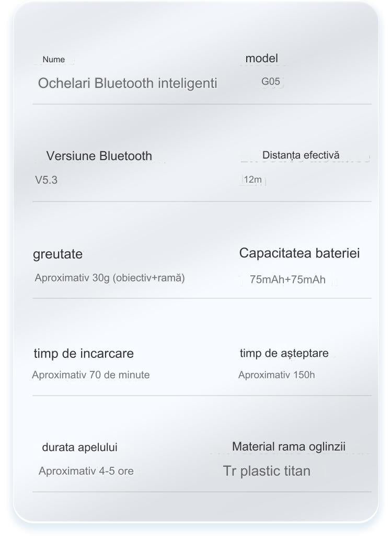The height and width of the screenshot is (551, 392).
Task: Click the "Versiune Bluetooth" label
Action: [x=99, y=156]
